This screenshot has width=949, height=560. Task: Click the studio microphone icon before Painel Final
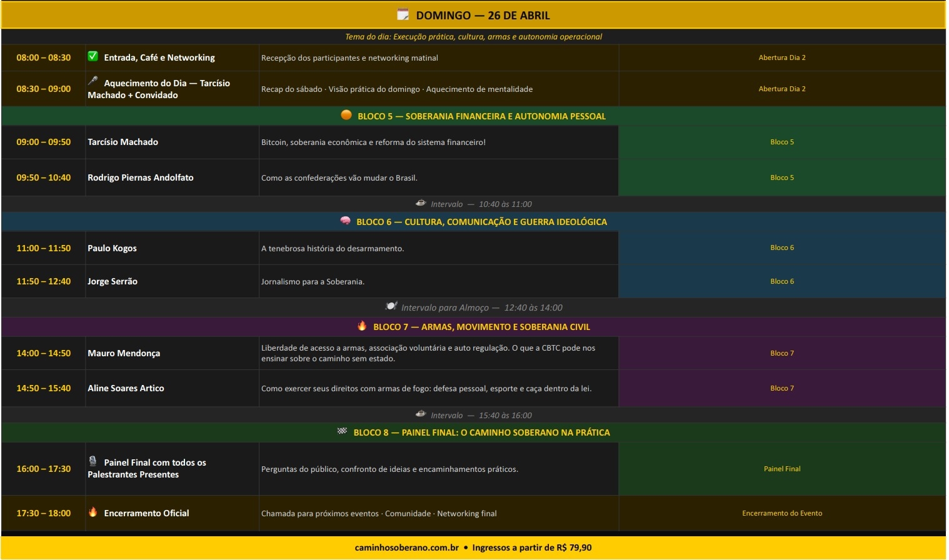pos(93,461)
